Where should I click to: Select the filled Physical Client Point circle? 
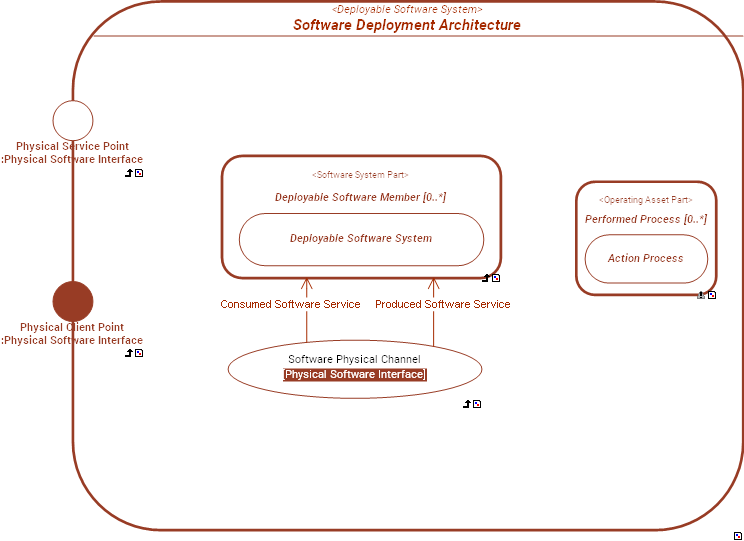click(73, 301)
